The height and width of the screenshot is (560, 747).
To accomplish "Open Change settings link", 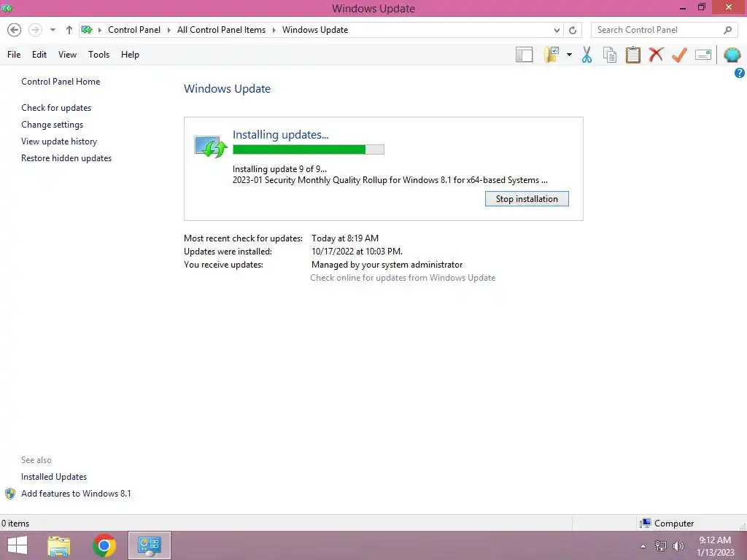I will pyautogui.click(x=52, y=124).
